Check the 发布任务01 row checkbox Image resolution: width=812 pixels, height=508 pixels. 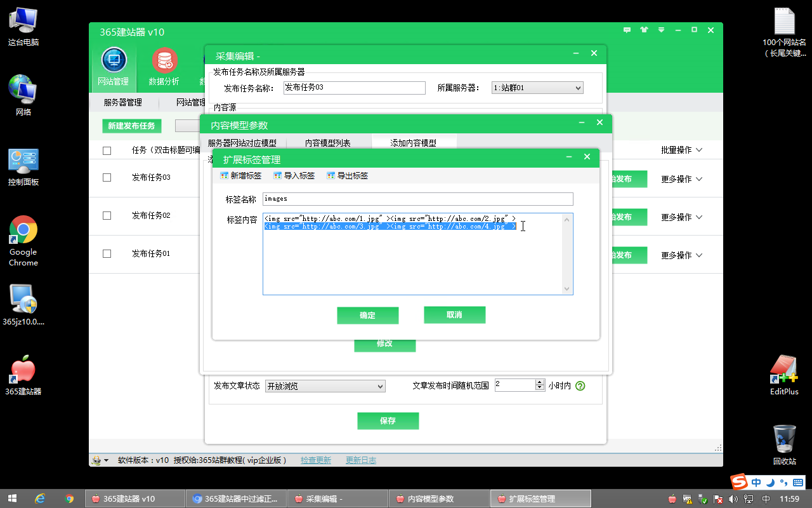point(107,254)
